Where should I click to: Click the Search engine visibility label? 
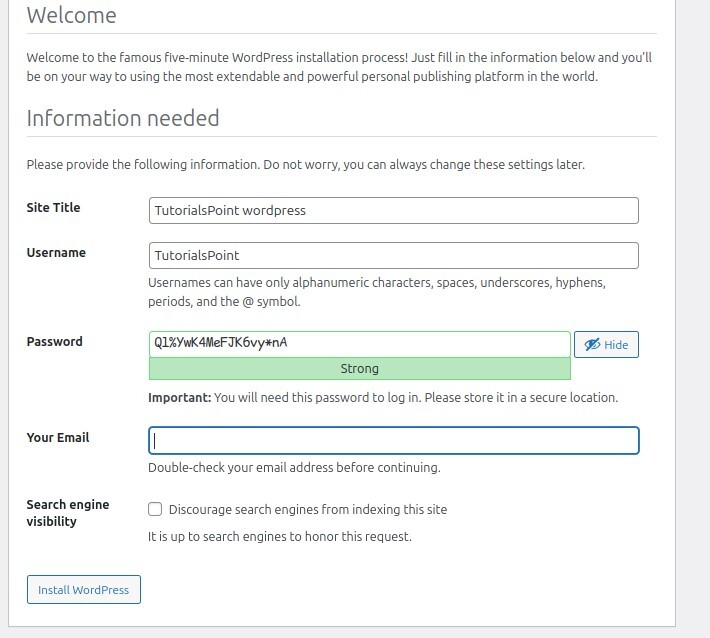point(67,513)
